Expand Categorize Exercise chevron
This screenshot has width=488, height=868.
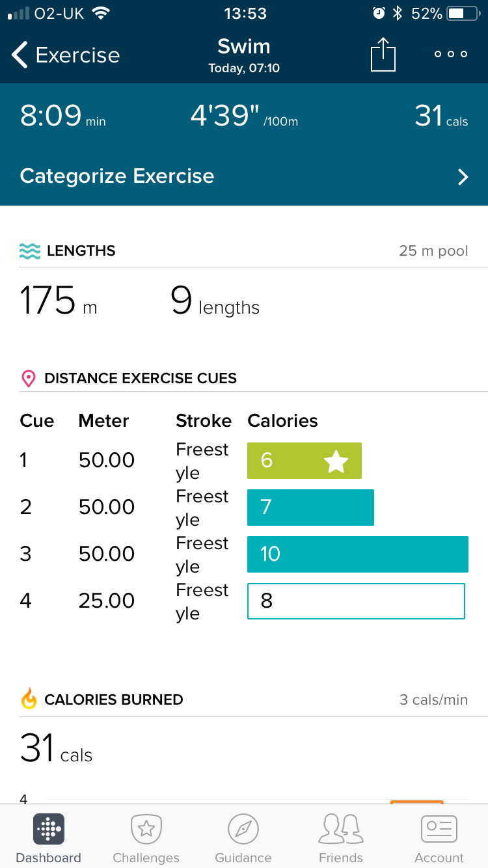pyautogui.click(x=463, y=177)
